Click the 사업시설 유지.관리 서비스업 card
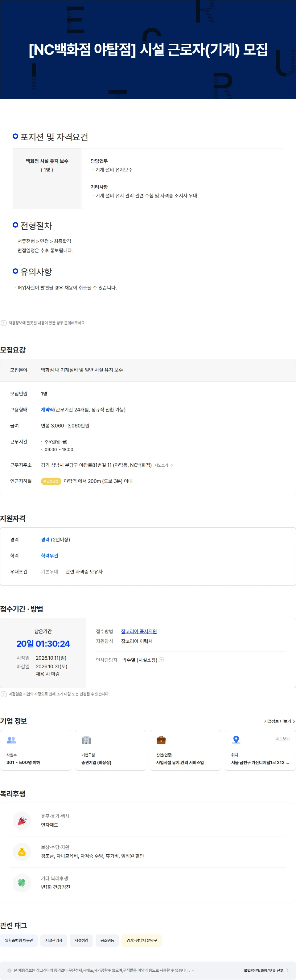 186,750
